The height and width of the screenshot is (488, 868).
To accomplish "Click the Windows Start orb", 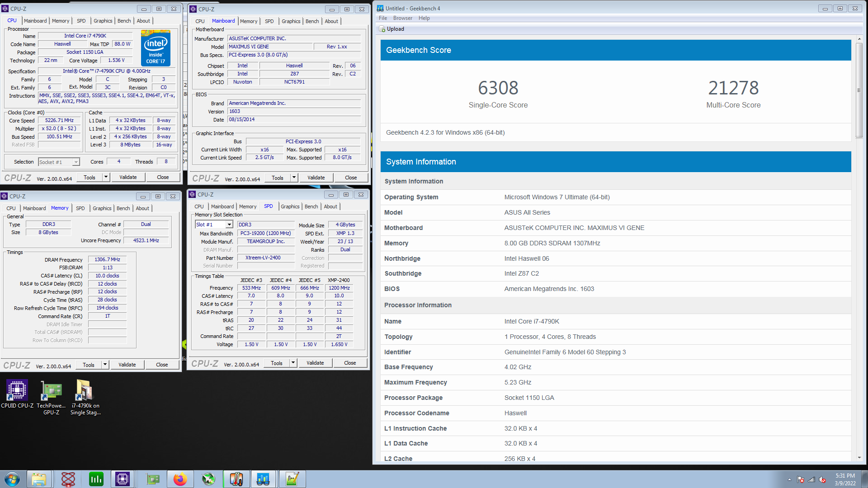I will coord(12,479).
